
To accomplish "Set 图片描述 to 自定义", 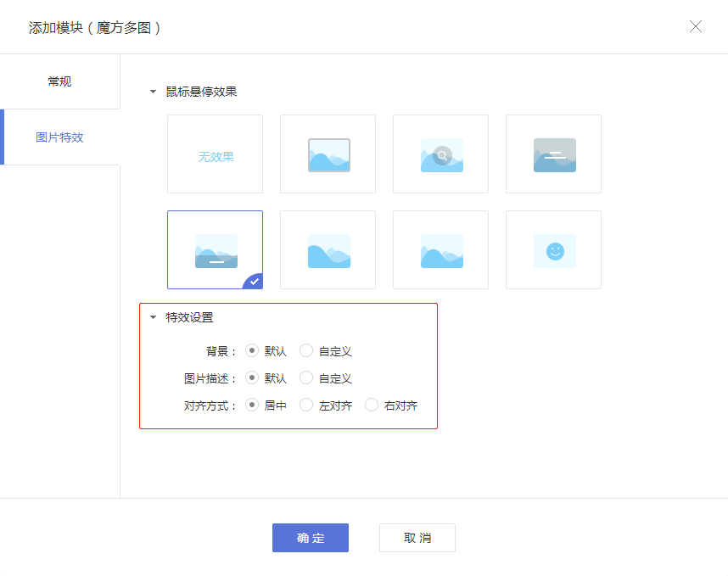I will click(306, 377).
